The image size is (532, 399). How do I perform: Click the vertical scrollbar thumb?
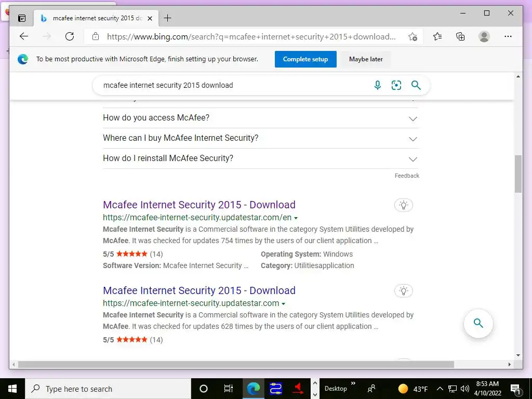(518, 174)
